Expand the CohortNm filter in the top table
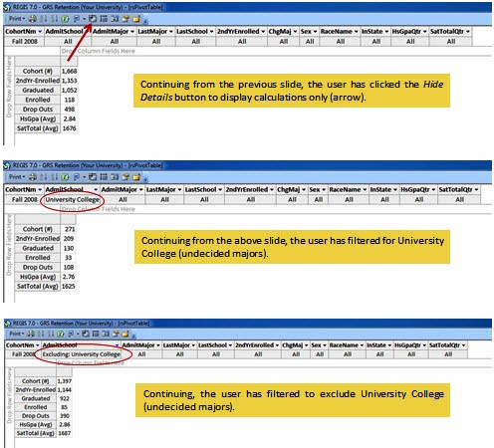 pyautogui.click(x=40, y=32)
